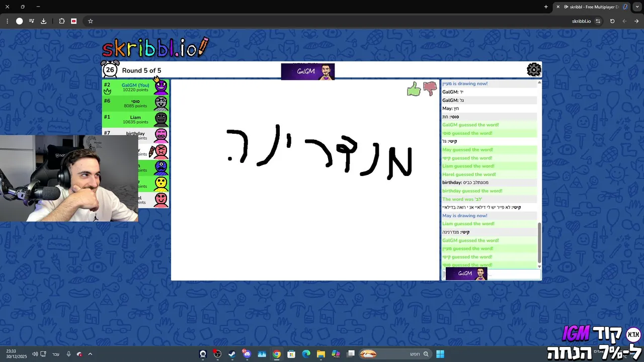This screenshot has height=362, width=644.
Task: Open the browser extensions puzzle icon
Action: pos(61,21)
